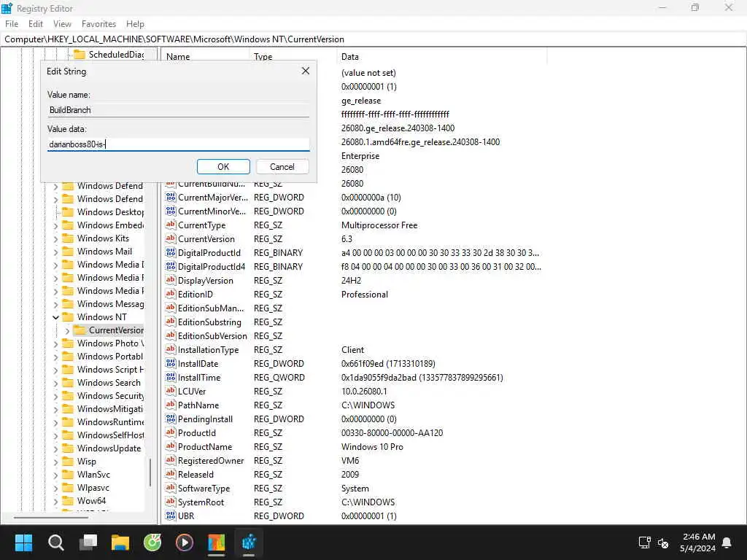Expand the CurrentVersion tree node
This screenshot has height=560, width=747.
(x=67, y=330)
